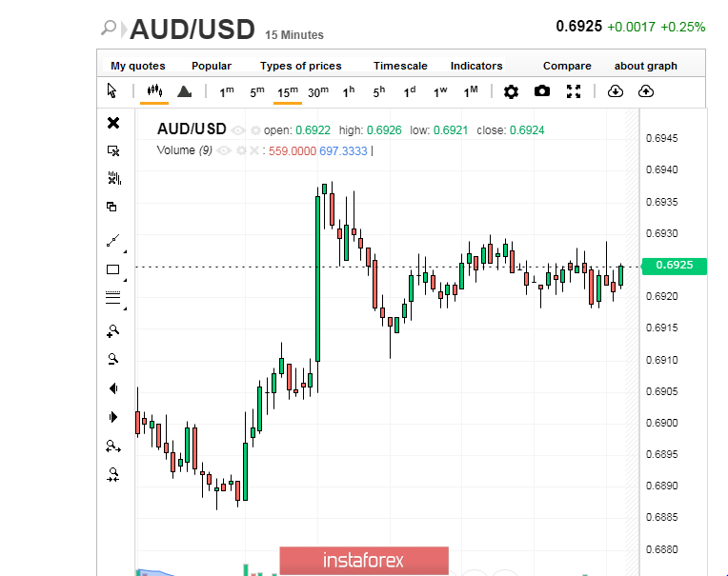
Task: Click the search magnifier icon beside AUD/USD
Action: point(109,28)
